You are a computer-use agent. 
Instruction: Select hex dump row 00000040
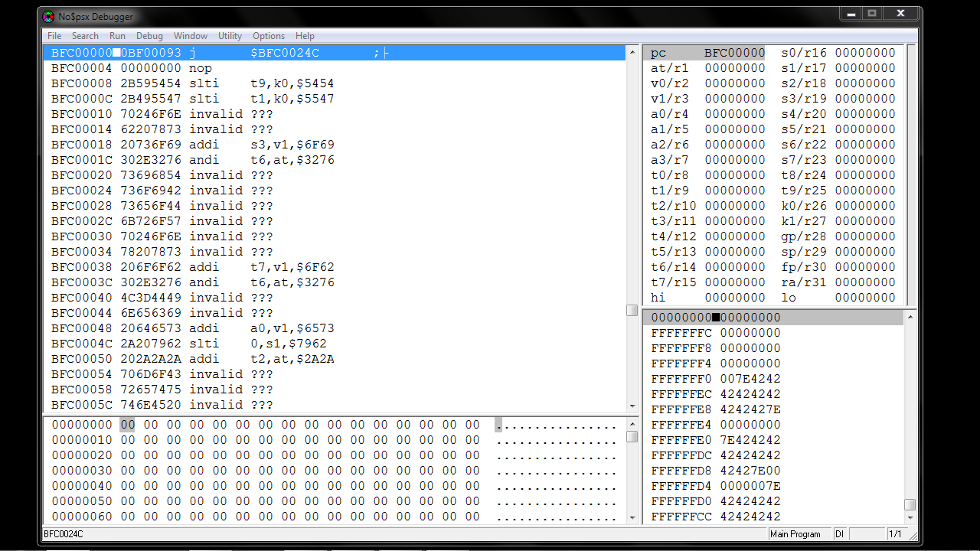334,486
